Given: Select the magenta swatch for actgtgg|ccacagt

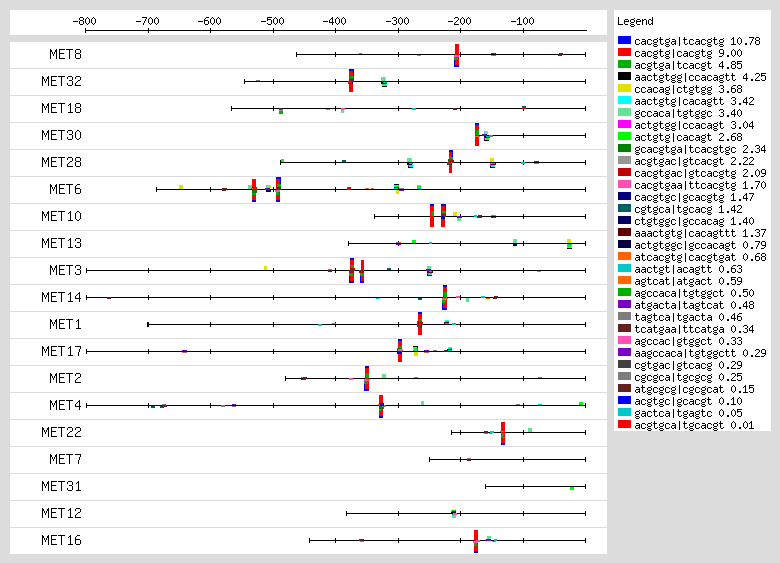Looking at the screenshot, I should [624, 124].
